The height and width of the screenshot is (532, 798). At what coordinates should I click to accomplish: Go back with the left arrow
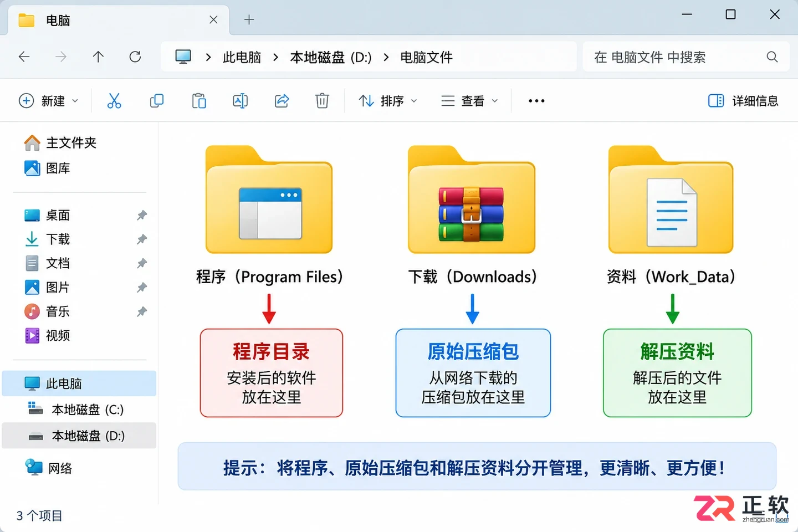click(24, 57)
